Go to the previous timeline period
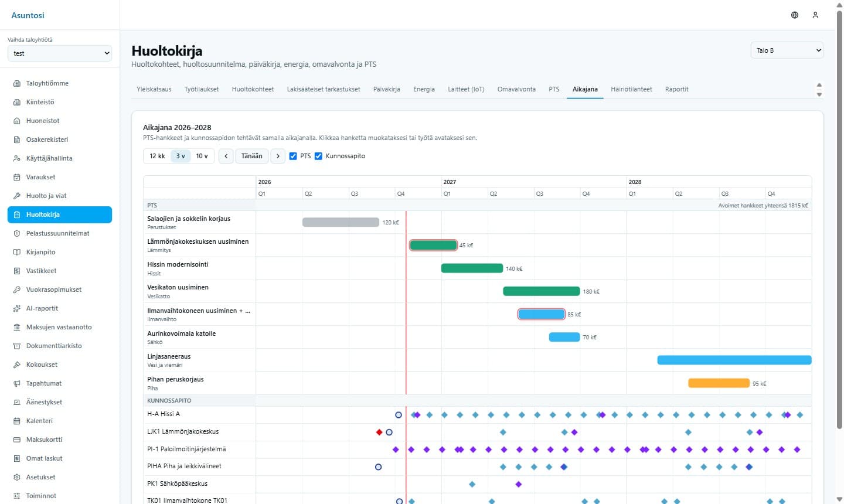 [x=226, y=156]
